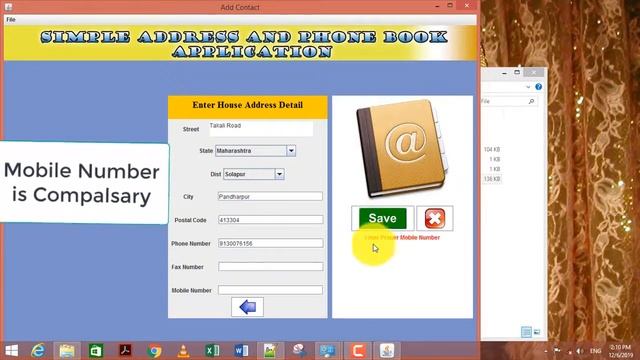Click the help icon in Explorer window
The height and width of the screenshot is (360, 640).
[538, 87]
